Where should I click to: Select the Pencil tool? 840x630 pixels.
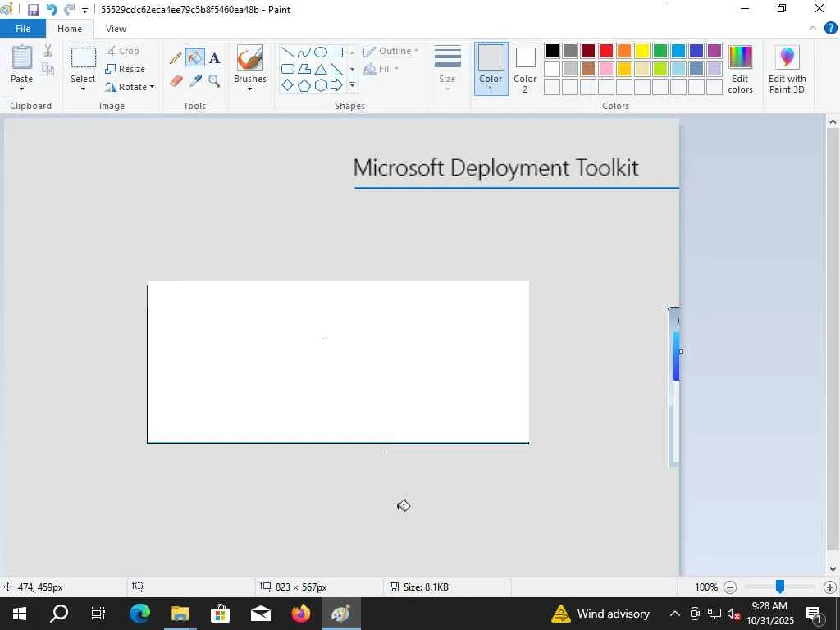click(176, 57)
